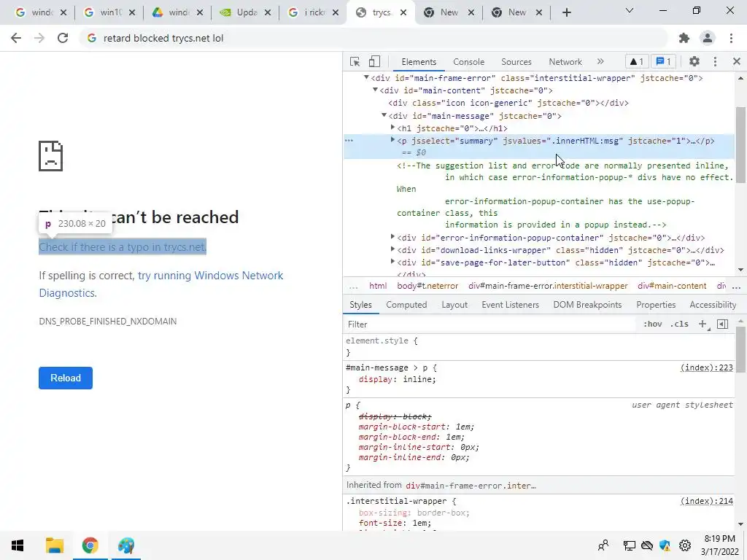Image resolution: width=747 pixels, height=560 pixels.
Task: Open DevTools settings gear
Action: coord(694,61)
